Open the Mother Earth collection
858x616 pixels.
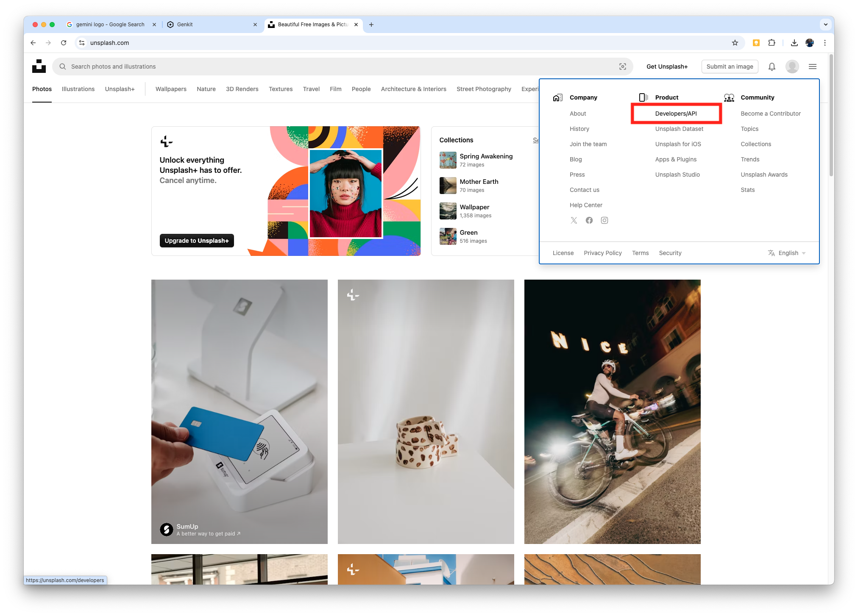pos(479,182)
